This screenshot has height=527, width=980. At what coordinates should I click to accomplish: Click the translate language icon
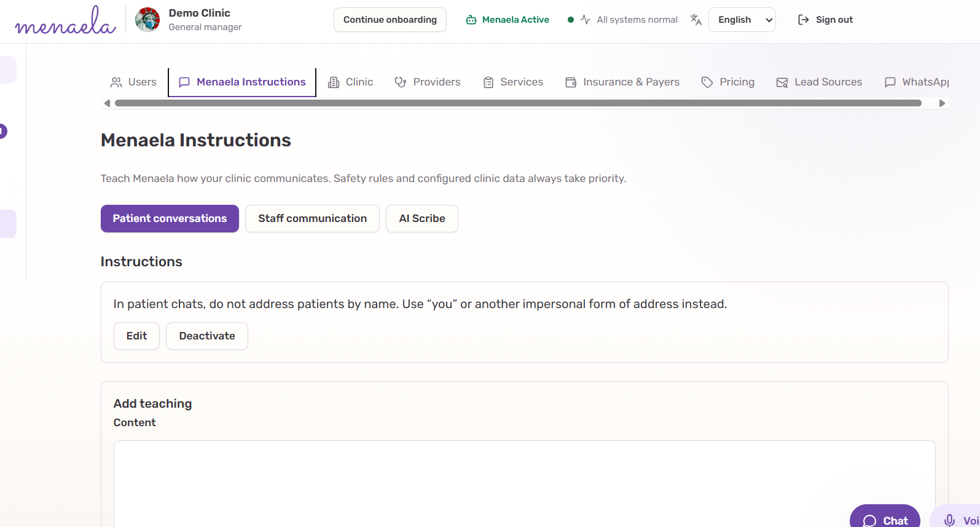tap(696, 20)
